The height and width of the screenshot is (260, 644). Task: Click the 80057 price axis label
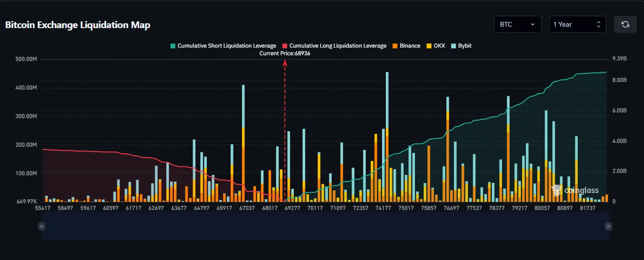[x=541, y=208]
